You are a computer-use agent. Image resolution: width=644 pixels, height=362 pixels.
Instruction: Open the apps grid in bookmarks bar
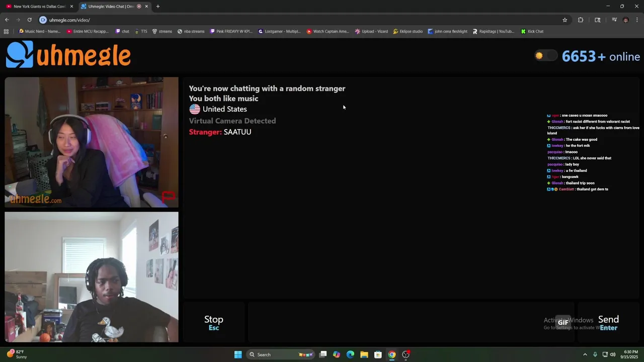point(6,31)
